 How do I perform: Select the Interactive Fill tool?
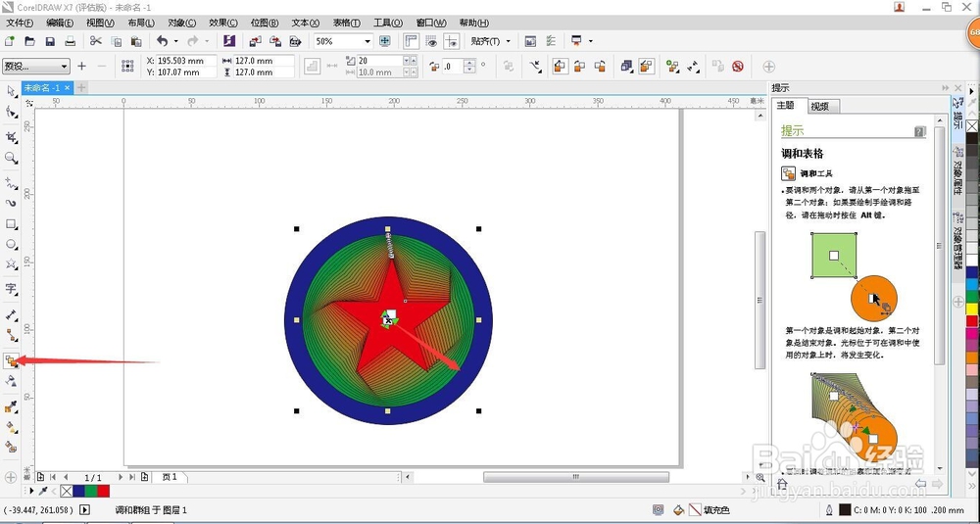(11, 427)
